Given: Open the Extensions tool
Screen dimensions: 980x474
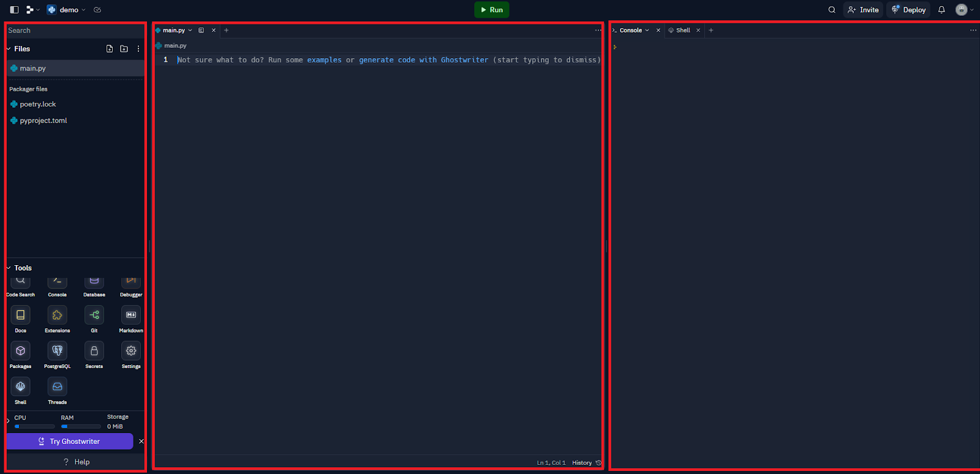Looking at the screenshot, I should tap(57, 315).
